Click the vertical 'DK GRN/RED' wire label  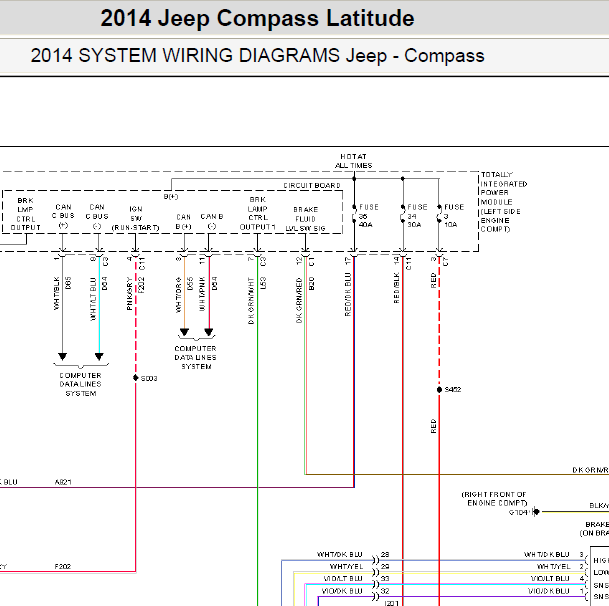299,300
